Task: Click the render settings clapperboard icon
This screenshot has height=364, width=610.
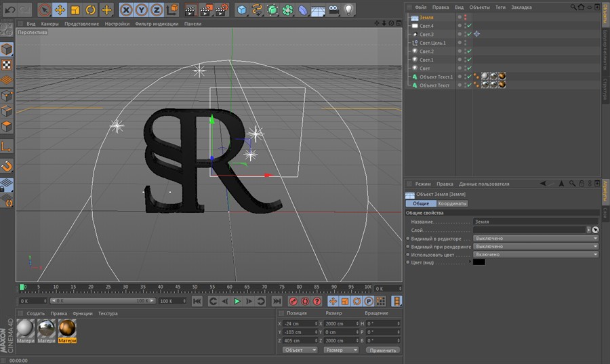Action: tap(222, 9)
